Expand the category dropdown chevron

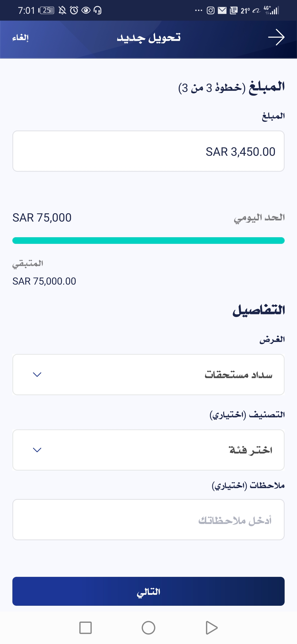point(37,450)
